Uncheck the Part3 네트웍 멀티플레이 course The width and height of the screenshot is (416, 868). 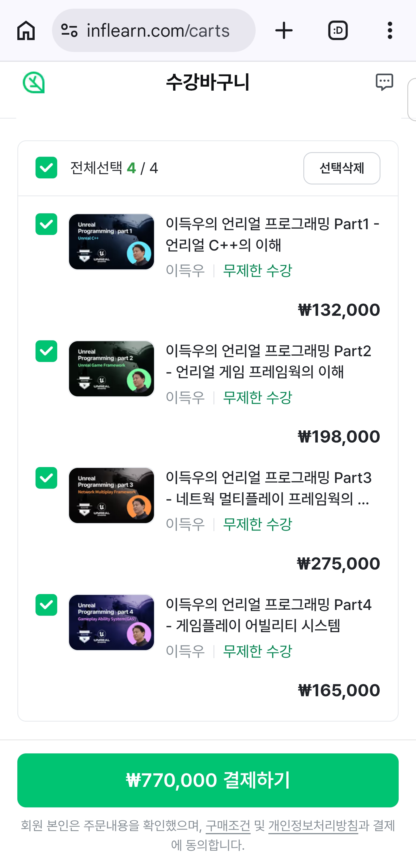point(47,478)
